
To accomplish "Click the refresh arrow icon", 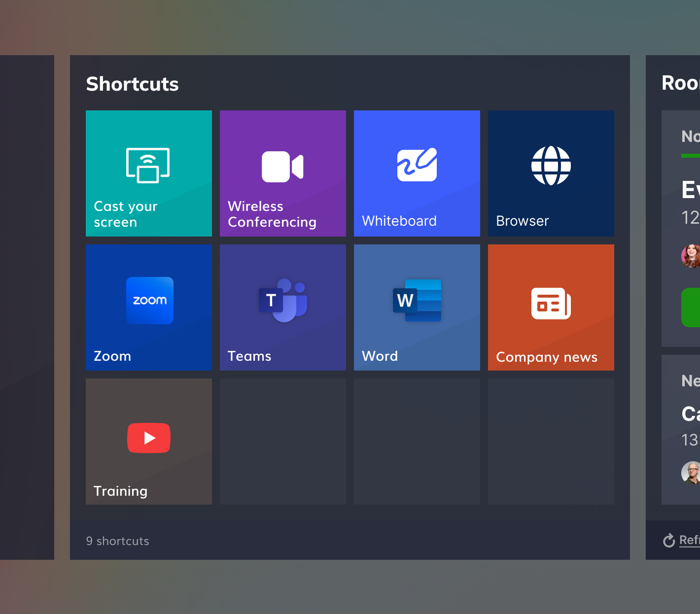I will (x=669, y=541).
